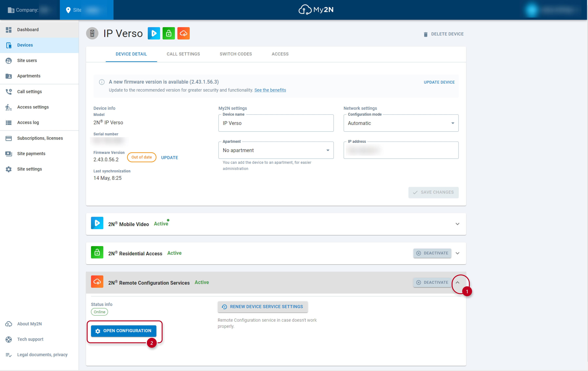The width and height of the screenshot is (588, 371).
Task: Click the IP address field
Action: point(401,150)
